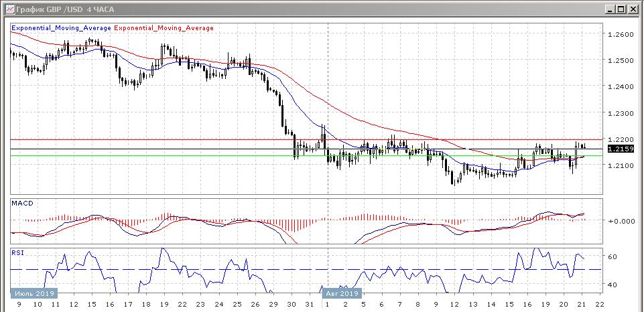
Task: Click the 1.2600 price axis label
Action: (619, 34)
